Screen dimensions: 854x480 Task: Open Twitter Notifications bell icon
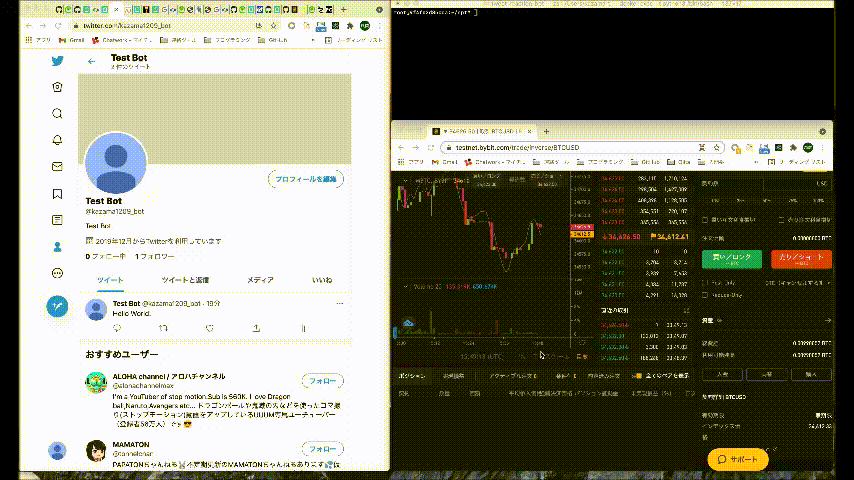(x=57, y=140)
